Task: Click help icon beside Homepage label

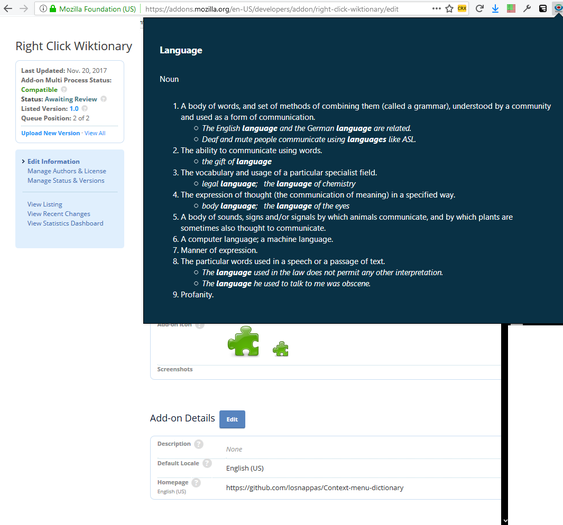Action: [x=196, y=483]
